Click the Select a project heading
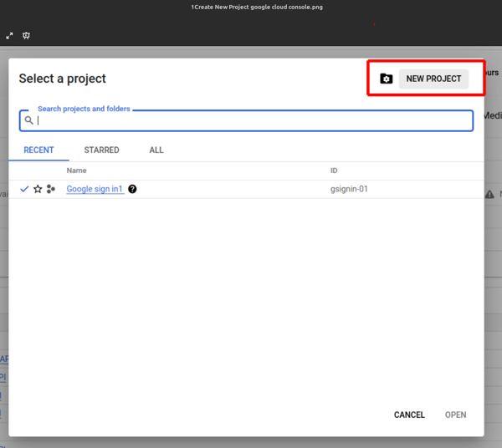The height and width of the screenshot is (448, 502). (63, 79)
